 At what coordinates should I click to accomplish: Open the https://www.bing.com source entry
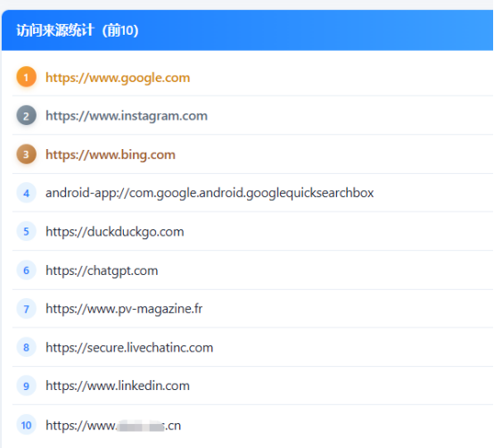click(x=111, y=154)
